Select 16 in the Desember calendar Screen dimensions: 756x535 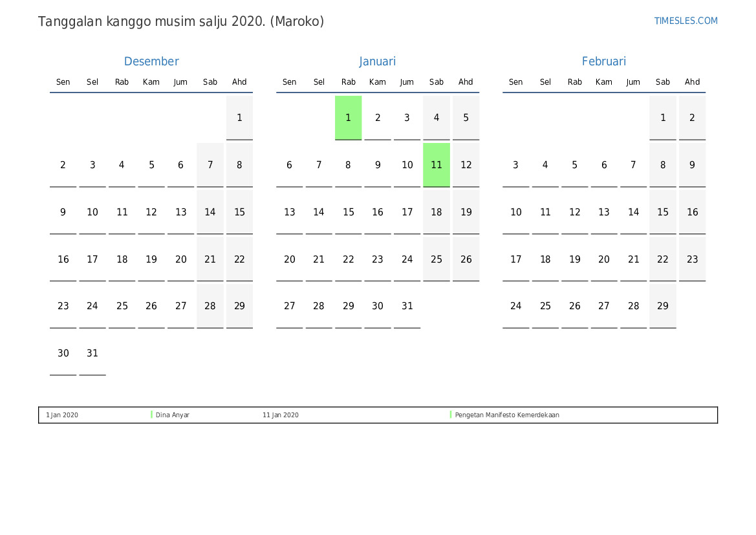pyautogui.click(x=63, y=259)
